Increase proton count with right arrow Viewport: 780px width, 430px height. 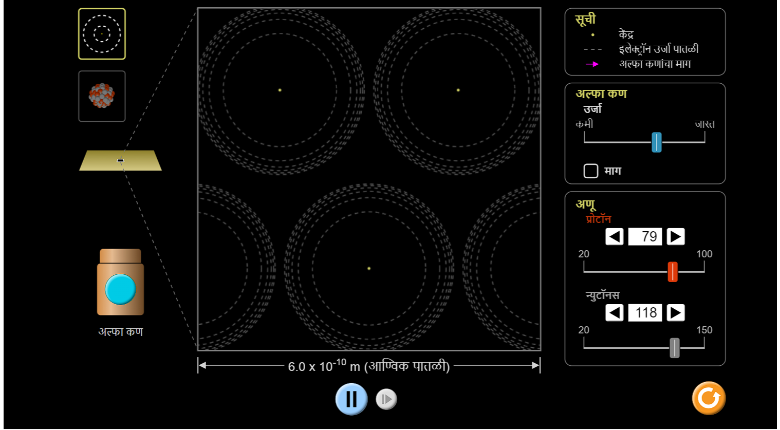click(x=676, y=236)
